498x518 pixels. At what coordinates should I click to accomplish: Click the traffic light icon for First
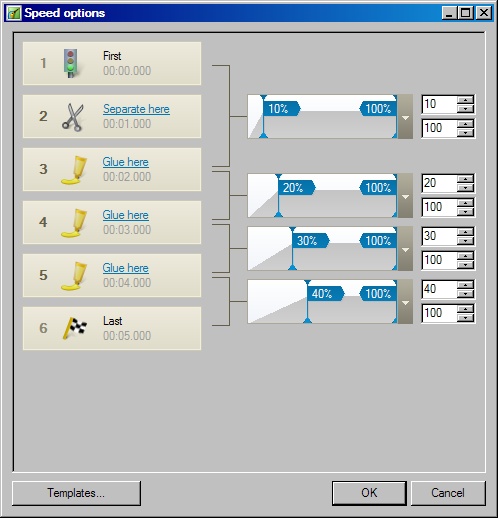pos(71,63)
